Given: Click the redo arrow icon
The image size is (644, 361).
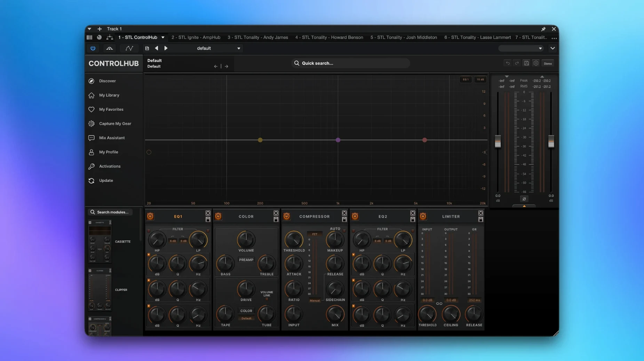Looking at the screenshot, I should pyautogui.click(x=517, y=63).
